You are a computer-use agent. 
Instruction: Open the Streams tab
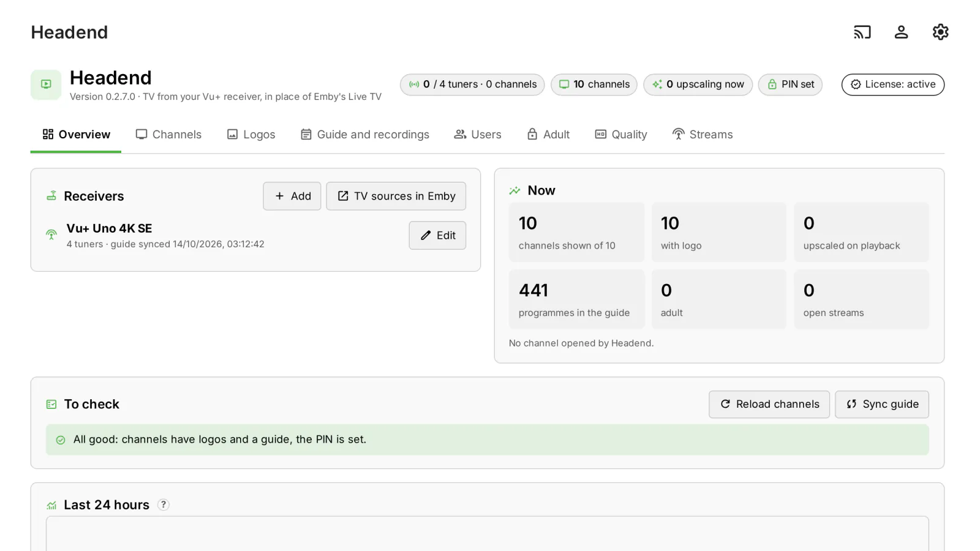point(703,135)
